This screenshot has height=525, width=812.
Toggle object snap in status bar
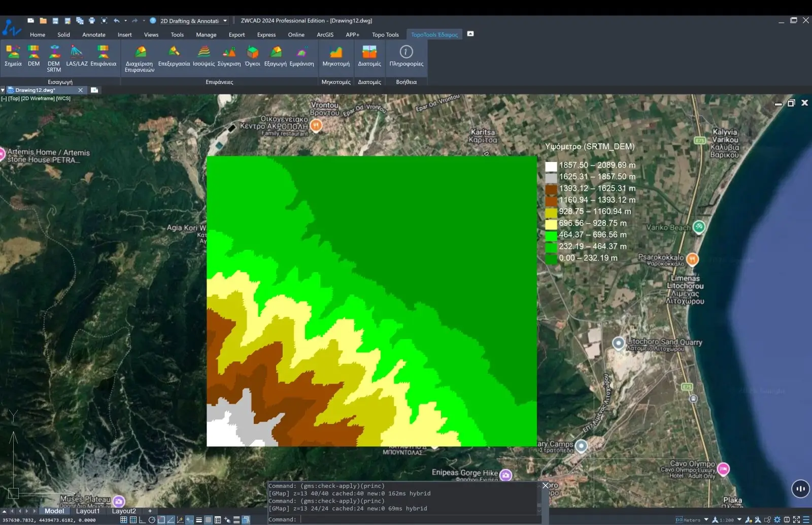click(161, 519)
